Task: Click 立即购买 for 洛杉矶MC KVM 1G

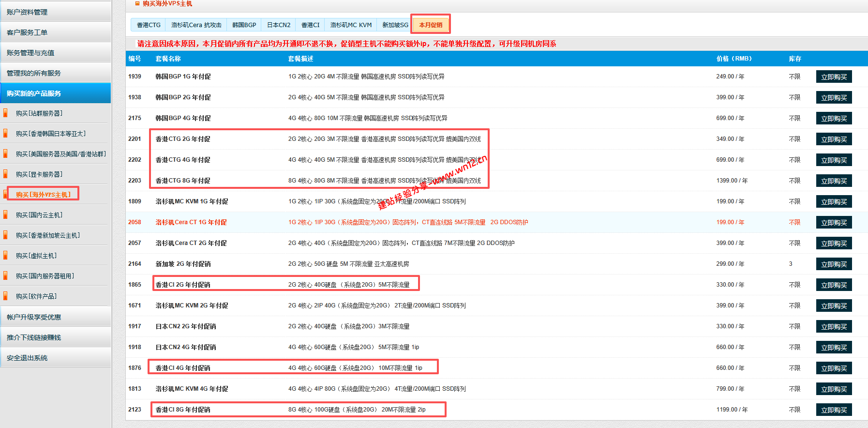Action: coord(834,202)
